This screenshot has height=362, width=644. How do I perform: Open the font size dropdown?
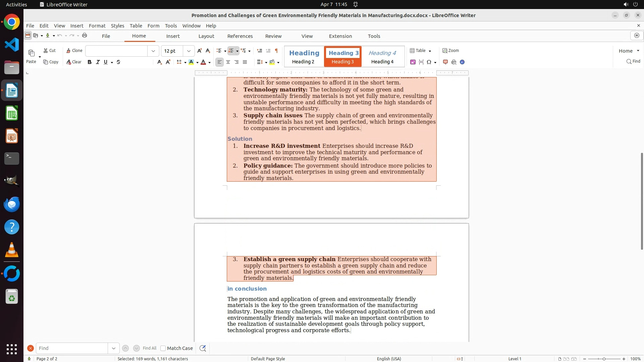tap(189, 51)
